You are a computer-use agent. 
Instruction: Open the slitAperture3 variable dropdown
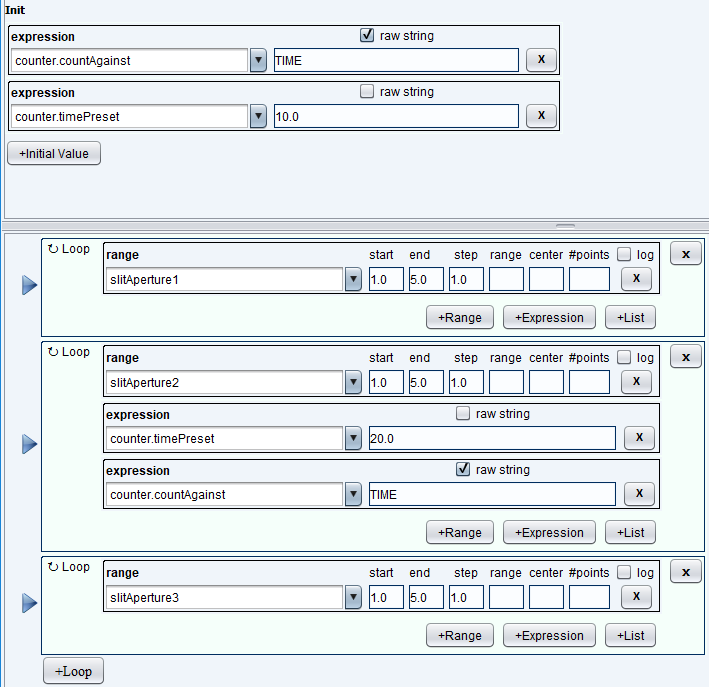(x=353, y=598)
